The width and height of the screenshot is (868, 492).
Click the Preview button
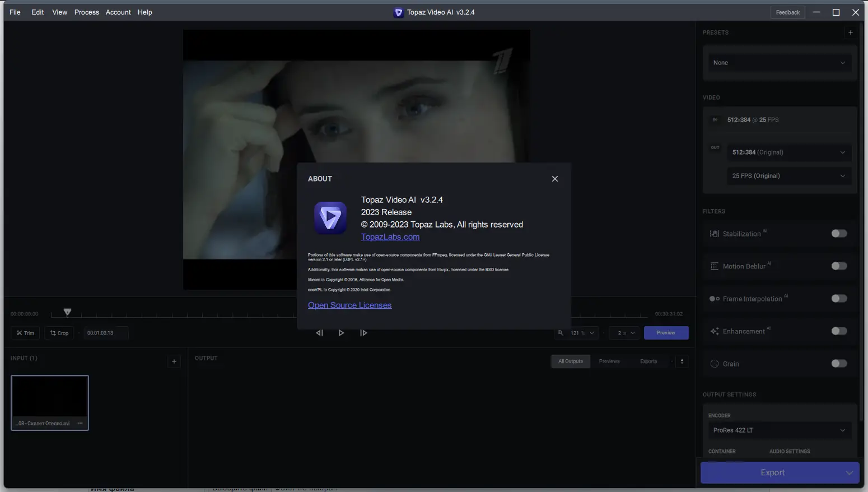(x=666, y=333)
